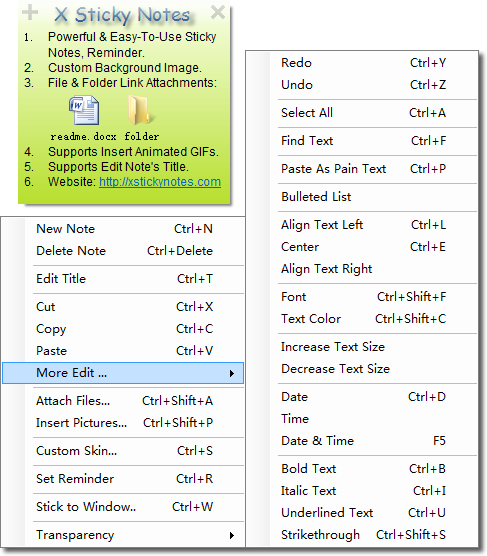Select Cut from the menu

[x=123, y=307]
